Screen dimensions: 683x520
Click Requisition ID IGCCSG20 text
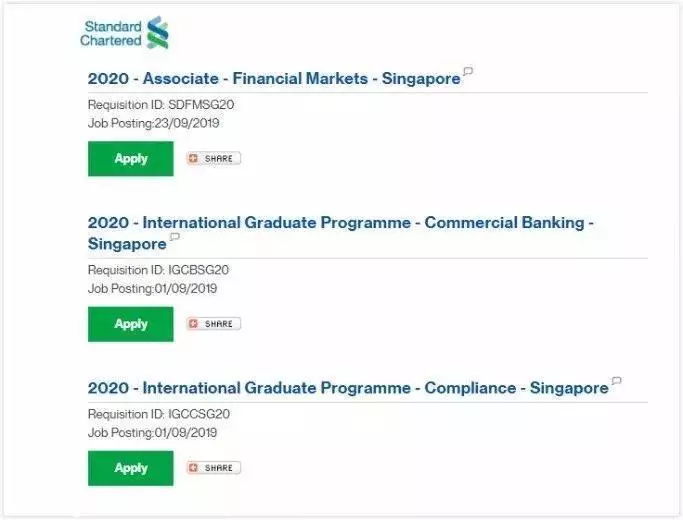tap(159, 414)
